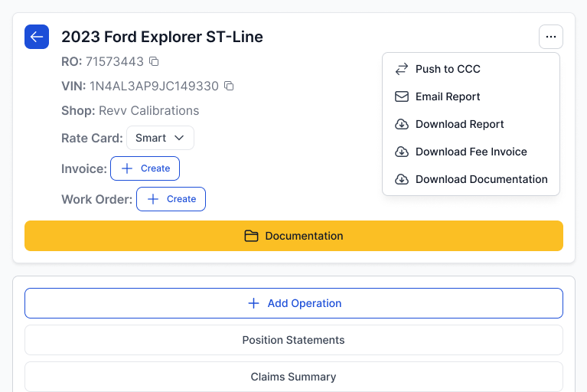This screenshot has height=392, width=587.
Task: Copy the RO number 71573443
Action: [154, 61]
